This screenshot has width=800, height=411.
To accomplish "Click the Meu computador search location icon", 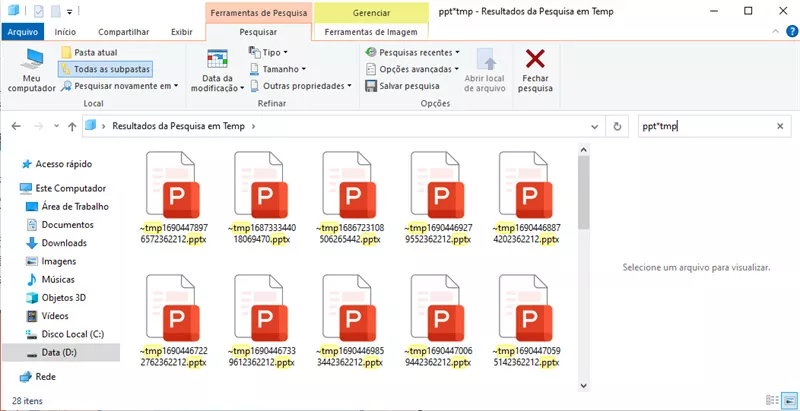I will tap(31, 70).
